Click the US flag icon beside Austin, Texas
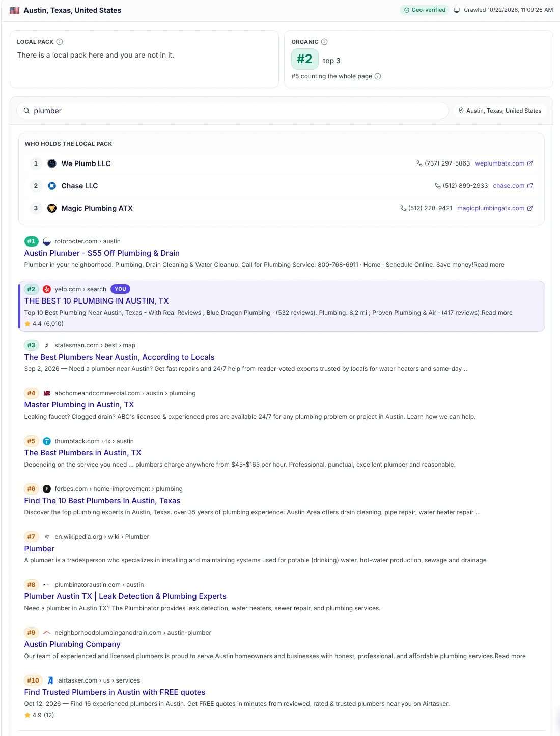Viewport: 560px width, 736px height. [14, 10]
